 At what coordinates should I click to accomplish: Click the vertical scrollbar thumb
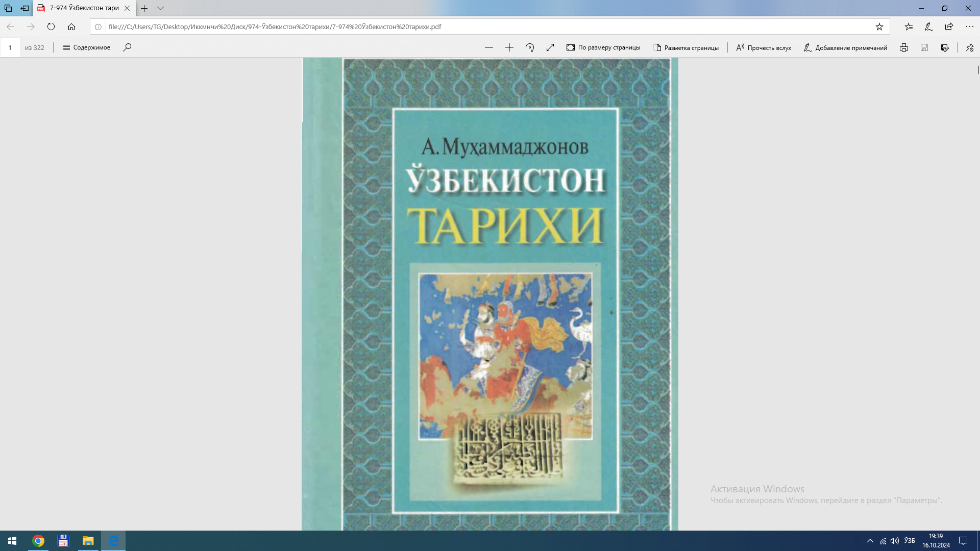pos(978,70)
